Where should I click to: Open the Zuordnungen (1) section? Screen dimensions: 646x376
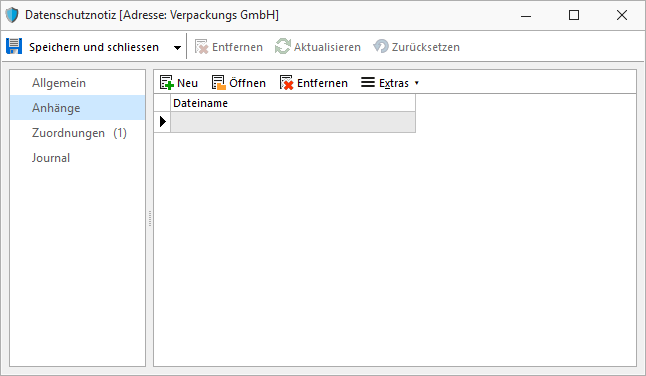click(77, 133)
